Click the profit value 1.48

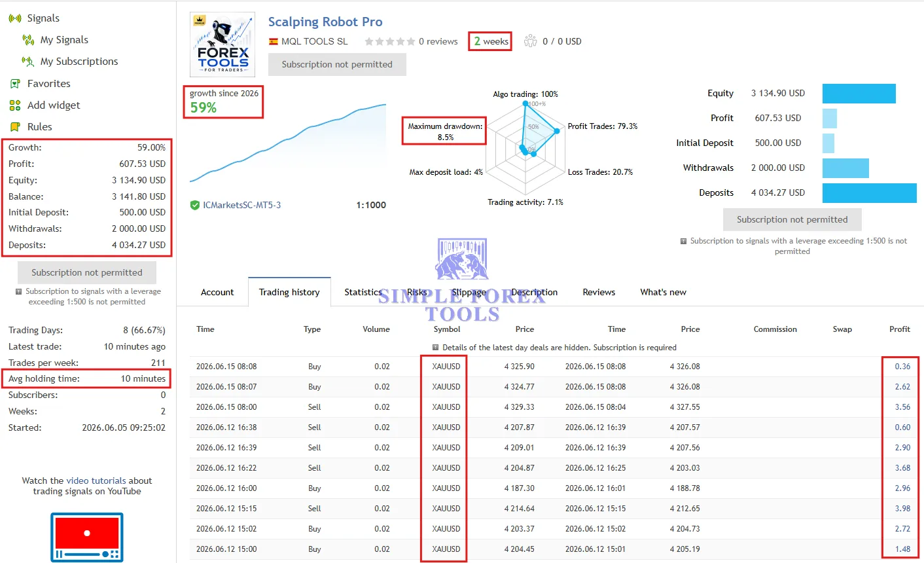(902, 549)
